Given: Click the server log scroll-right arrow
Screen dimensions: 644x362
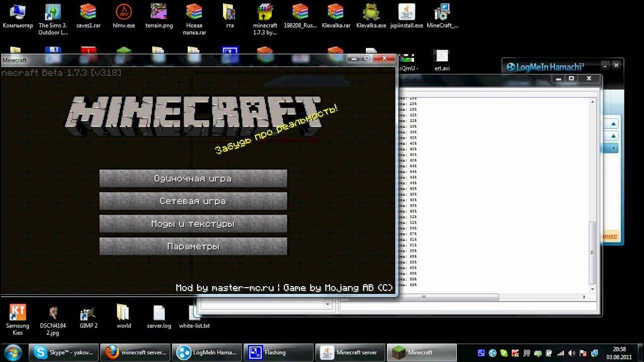Looking at the screenshot, I should 585,298.
